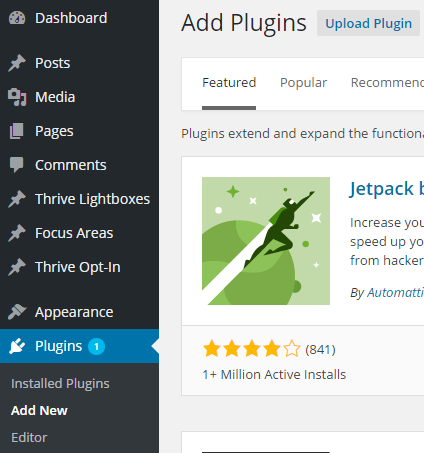Viewport: 424px width, 453px height.
Task: Click the Jetpack plugin thumbnail image
Action: pyautogui.click(x=266, y=241)
